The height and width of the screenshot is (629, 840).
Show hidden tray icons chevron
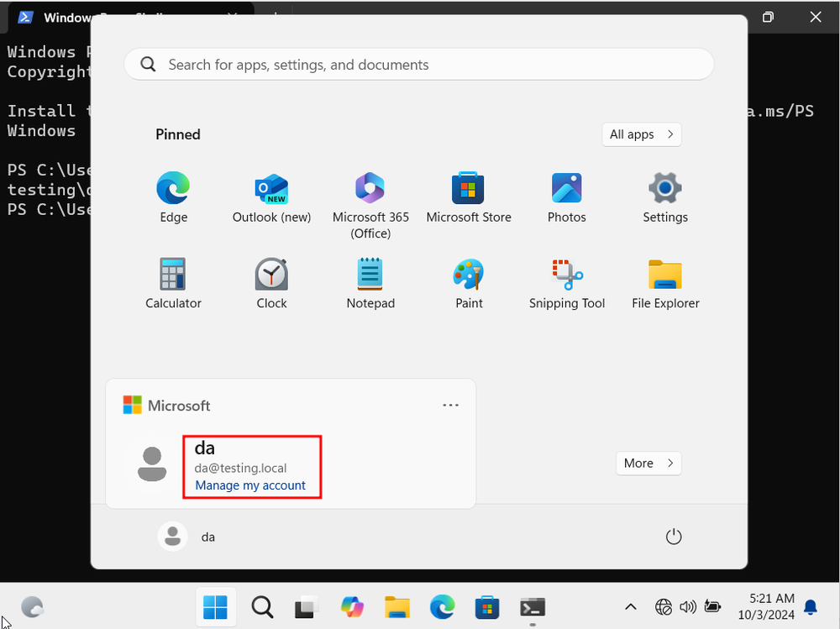(631, 606)
